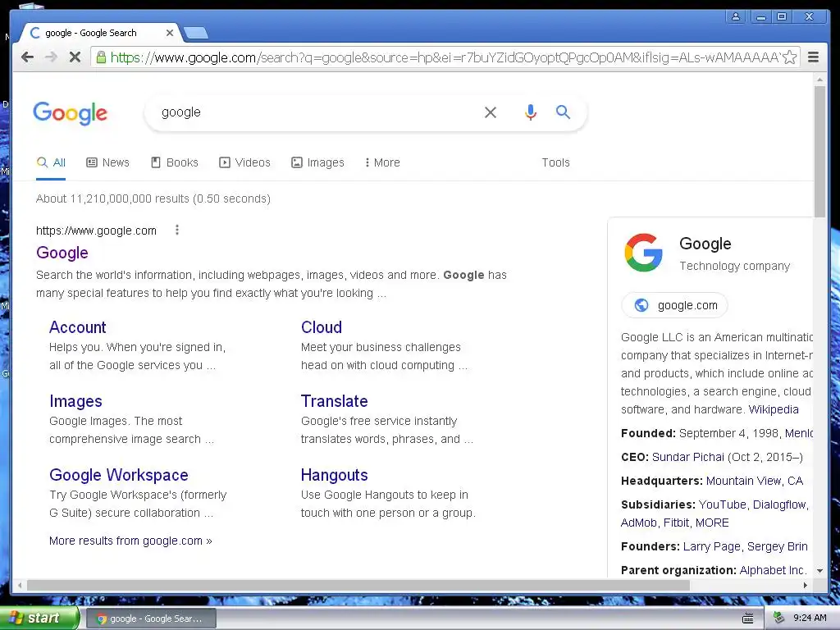Open the Cloud sitelink
The height and width of the screenshot is (630, 840).
322,326
